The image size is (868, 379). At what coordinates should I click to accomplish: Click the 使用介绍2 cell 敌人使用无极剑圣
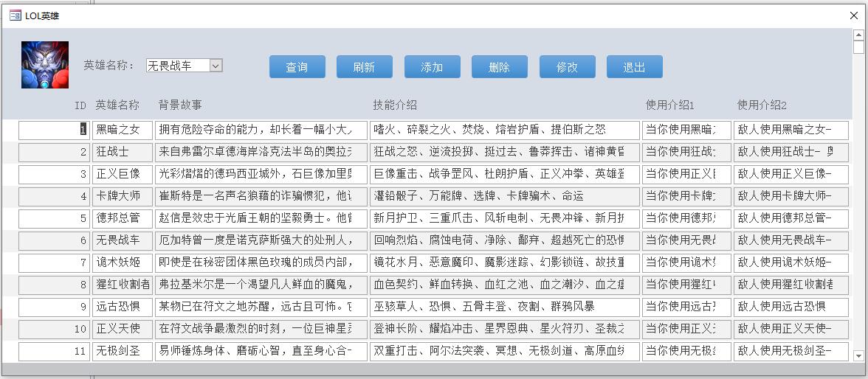click(x=791, y=351)
